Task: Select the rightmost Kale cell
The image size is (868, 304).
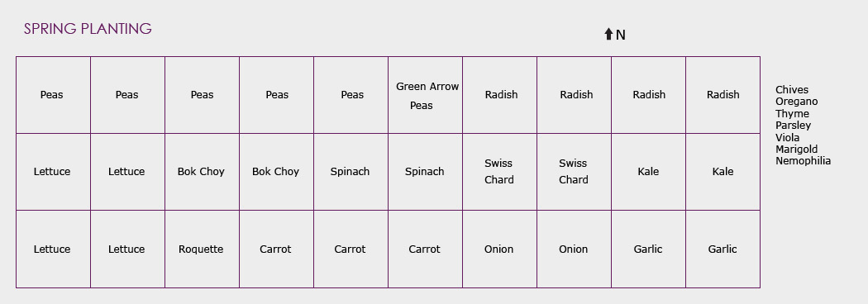Action: click(x=723, y=172)
